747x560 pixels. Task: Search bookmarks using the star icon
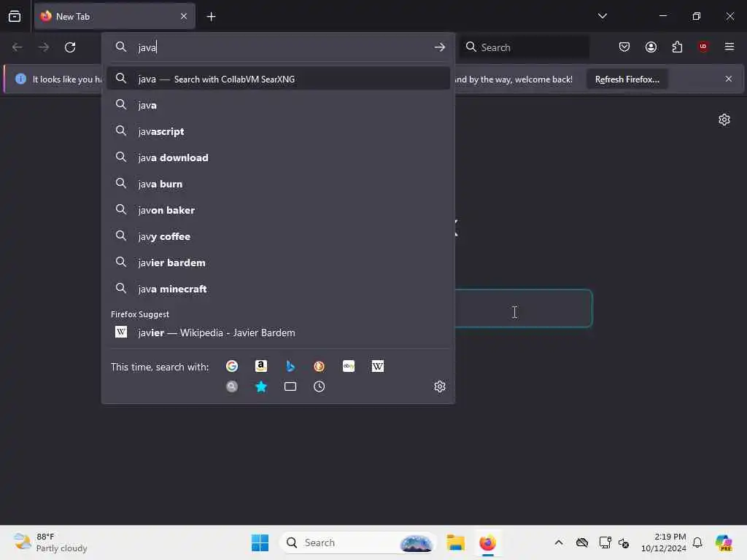(x=261, y=386)
